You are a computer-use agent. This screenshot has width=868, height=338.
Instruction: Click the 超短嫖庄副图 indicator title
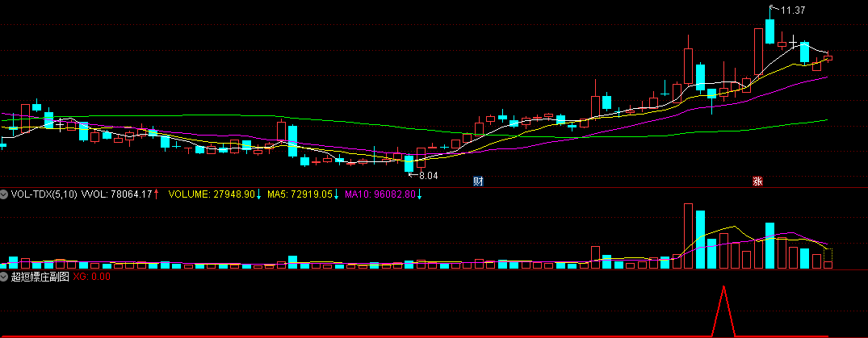pos(40,277)
